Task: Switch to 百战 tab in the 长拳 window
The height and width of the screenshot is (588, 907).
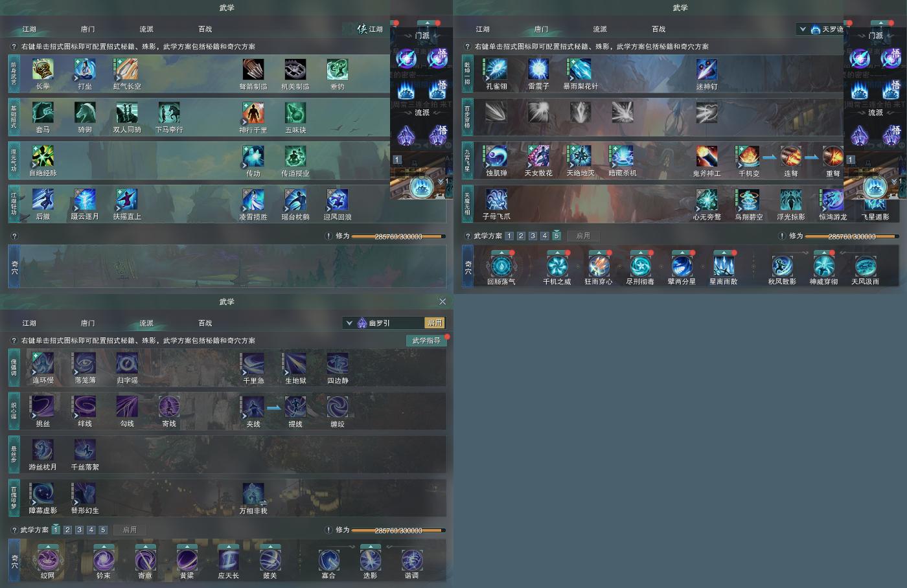Action: [205, 29]
